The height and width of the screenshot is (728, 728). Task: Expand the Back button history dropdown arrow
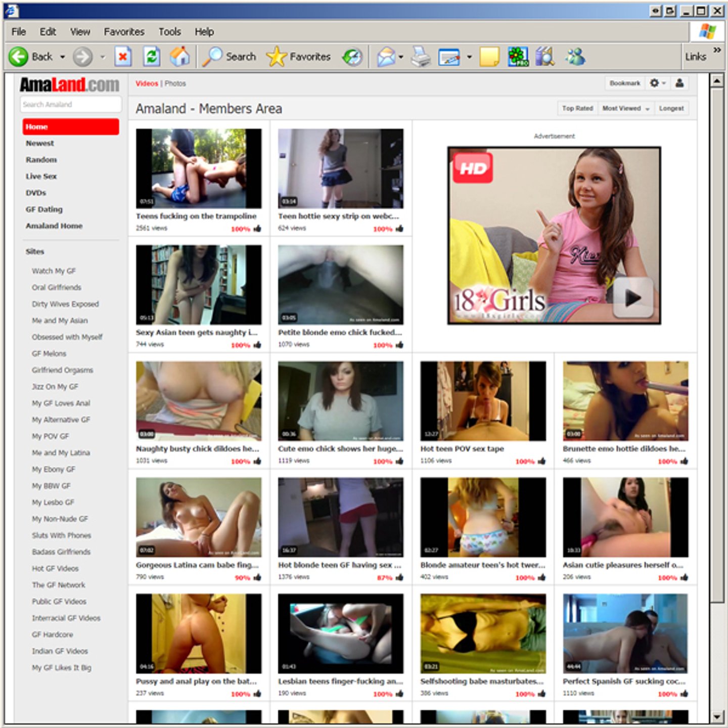pyautogui.click(x=63, y=57)
